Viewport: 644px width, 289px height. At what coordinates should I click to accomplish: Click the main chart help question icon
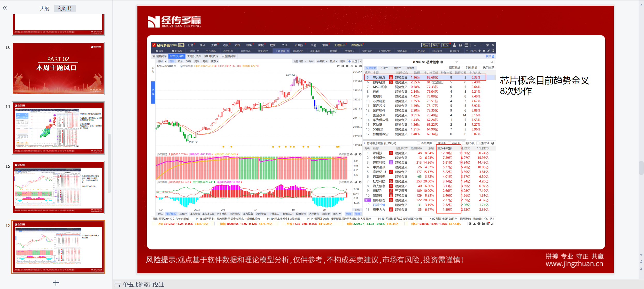[x=356, y=66]
